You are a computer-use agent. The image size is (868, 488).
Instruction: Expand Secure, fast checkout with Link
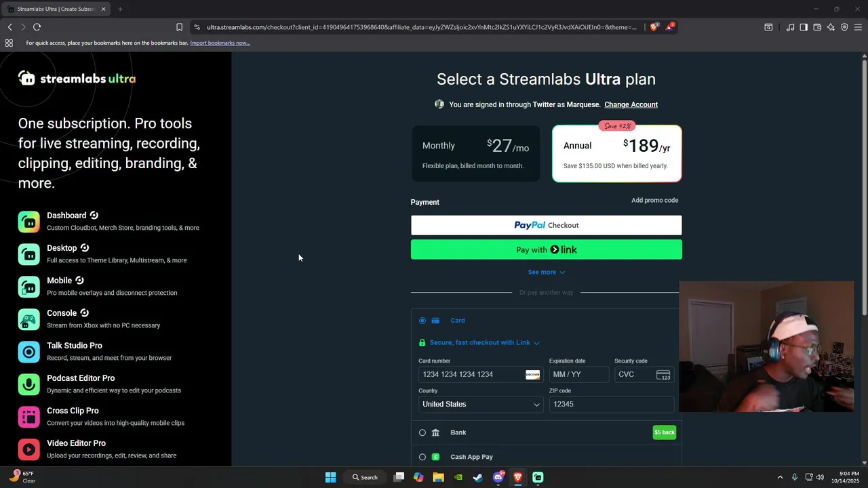pos(484,342)
